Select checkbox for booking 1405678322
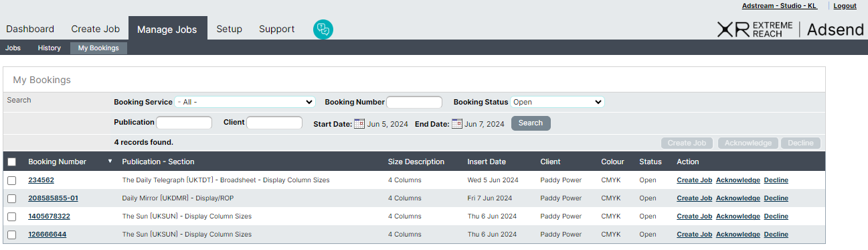Image resolution: width=868 pixels, height=250 pixels. (11, 216)
